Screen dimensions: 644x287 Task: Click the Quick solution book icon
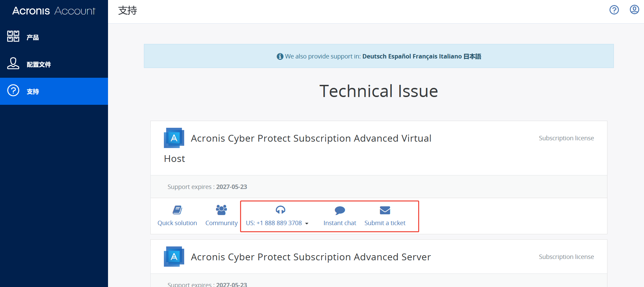click(177, 210)
